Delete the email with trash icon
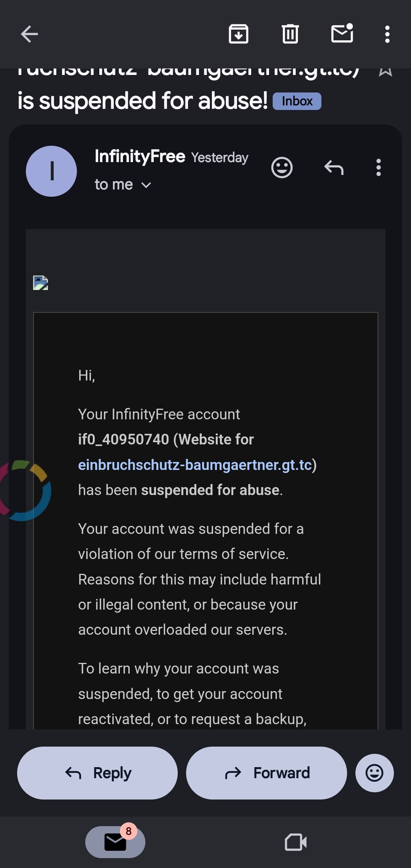This screenshot has width=411, height=868. [290, 34]
